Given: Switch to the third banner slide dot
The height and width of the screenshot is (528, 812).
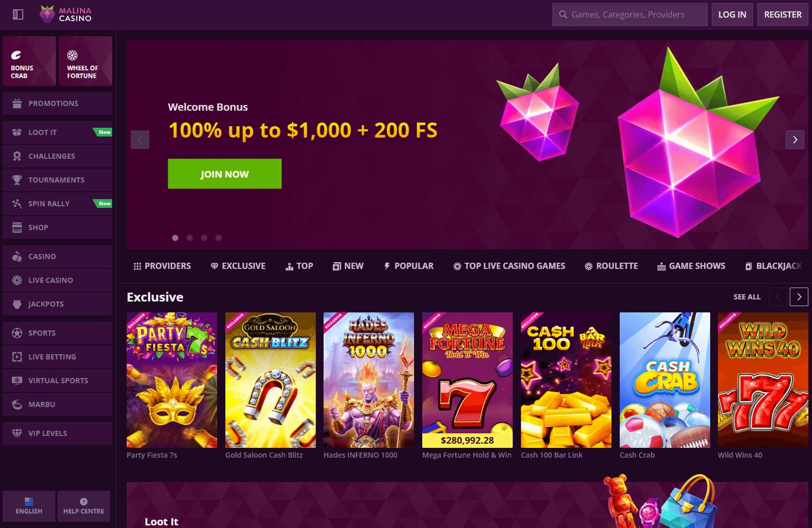Looking at the screenshot, I should click(204, 238).
